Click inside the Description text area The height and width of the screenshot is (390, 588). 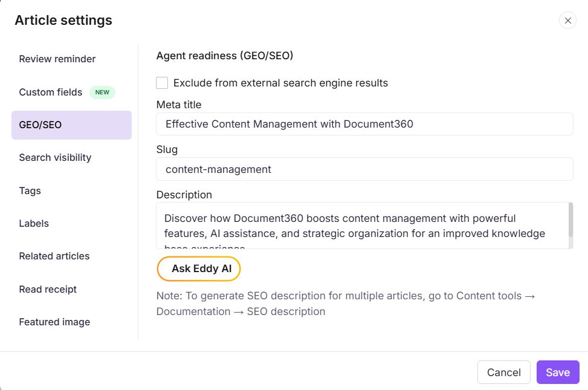pyautogui.click(x=362, y=226)
